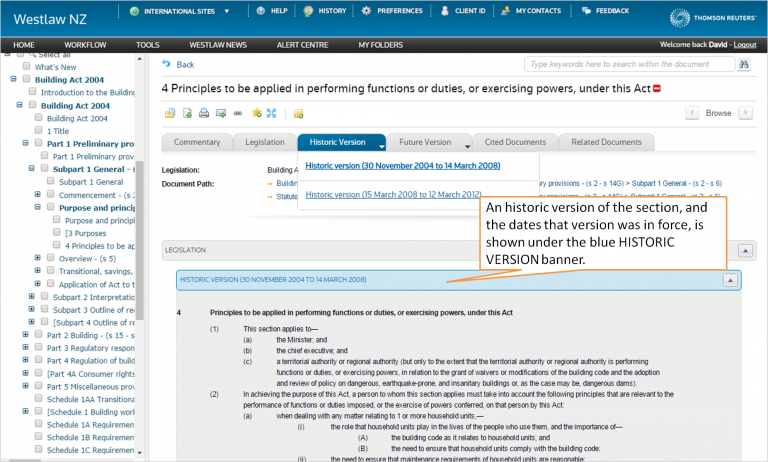Tick checkbox for 4 Principles to be ap

point(57,245)
